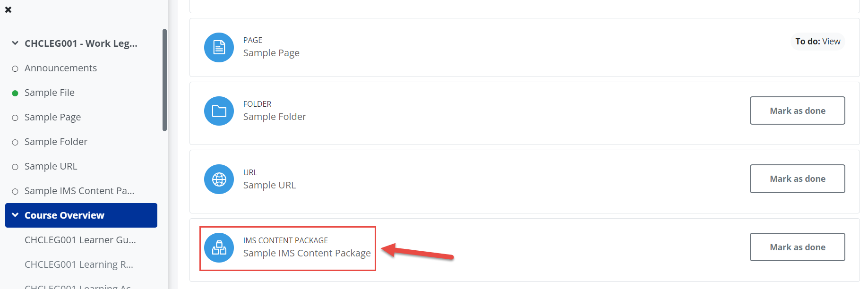Click the course index vertical scrollbar
The height and width of the screenshot is (289, 868).
(x=164, y=80)
